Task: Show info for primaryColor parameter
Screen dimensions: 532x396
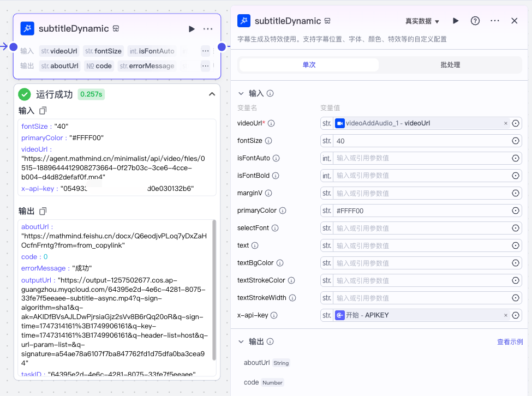Action: pyautogui.click(x=283, y=211)
